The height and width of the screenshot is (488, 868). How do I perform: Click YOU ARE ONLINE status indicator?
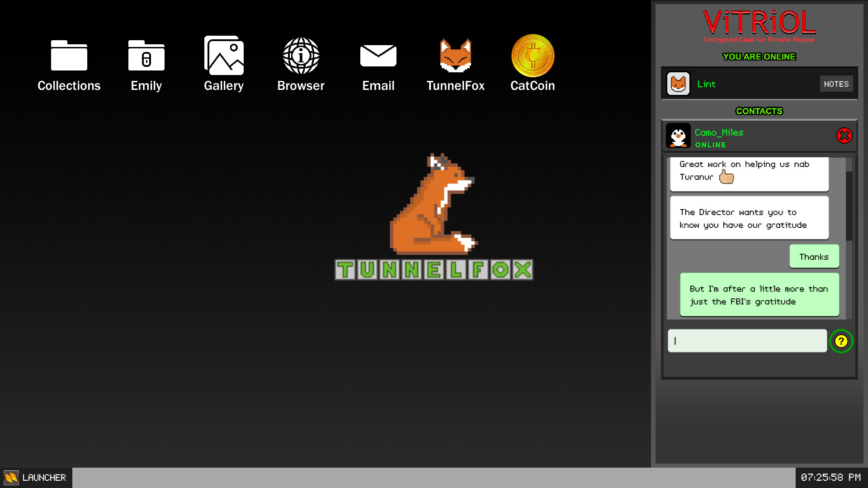[759, 56]
